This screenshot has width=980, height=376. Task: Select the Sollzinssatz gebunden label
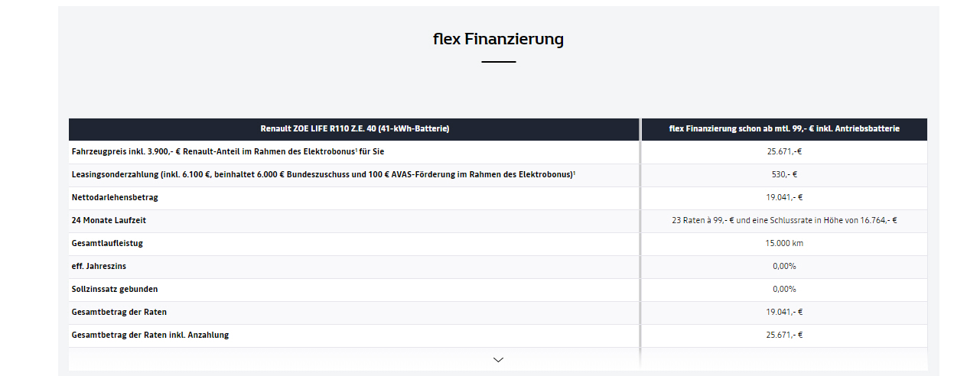(115, 290)
